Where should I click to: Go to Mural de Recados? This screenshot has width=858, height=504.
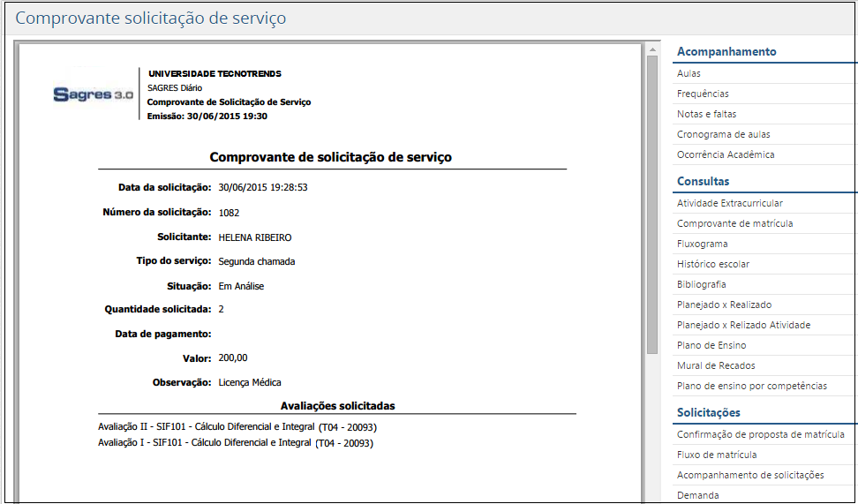pos(715,365)
